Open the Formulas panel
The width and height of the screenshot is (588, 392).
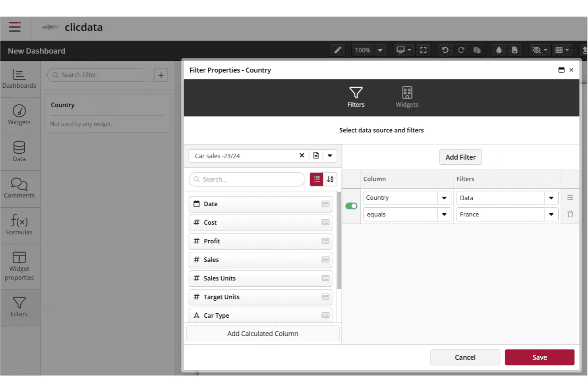tap(19, 225)
